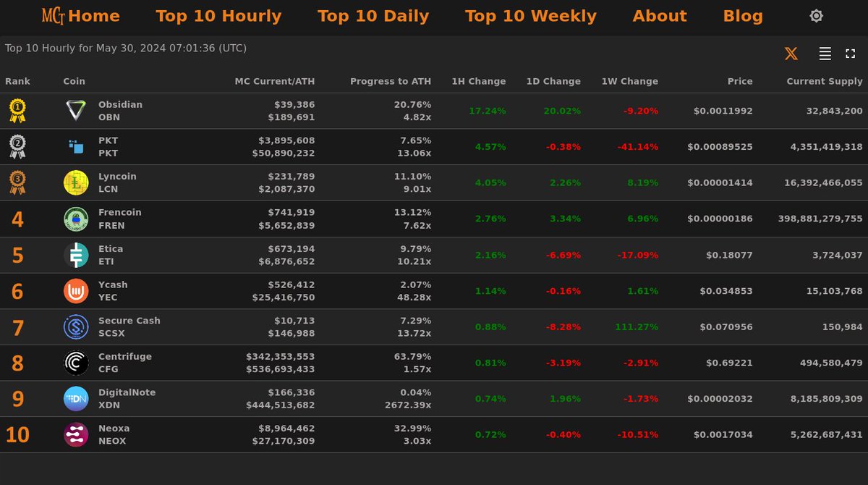
Task: Sort by the Rank column header
Action: click(17, 81)
